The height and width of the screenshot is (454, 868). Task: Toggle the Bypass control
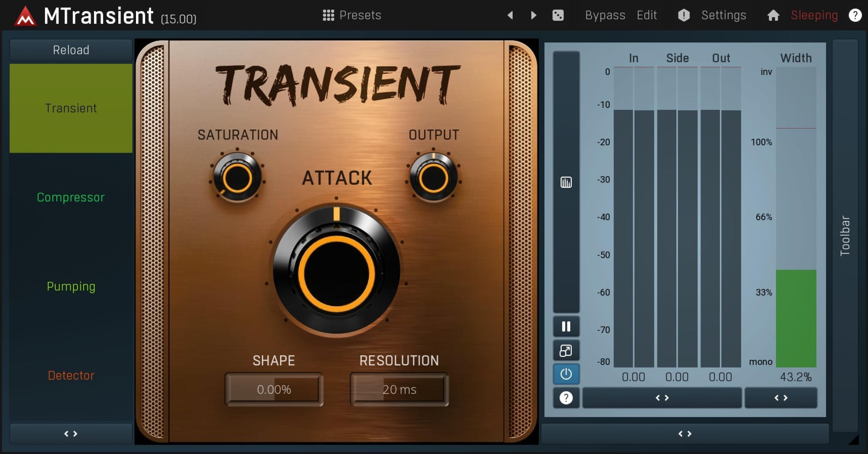(x=605, y=15)
